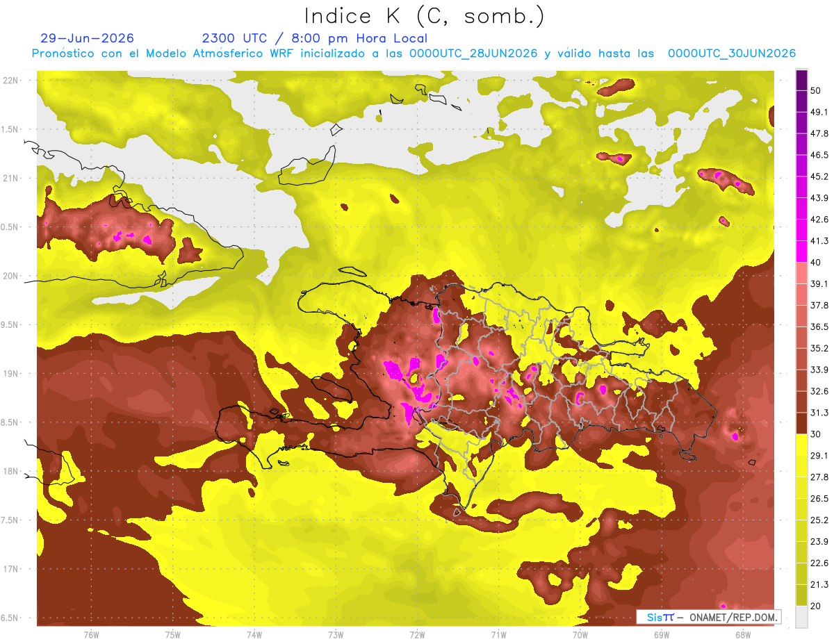This screenshot has width=834, height=644.
Task: Click the color bar value "31.3"
Action: pyautogui.click(x=820, y=413)
